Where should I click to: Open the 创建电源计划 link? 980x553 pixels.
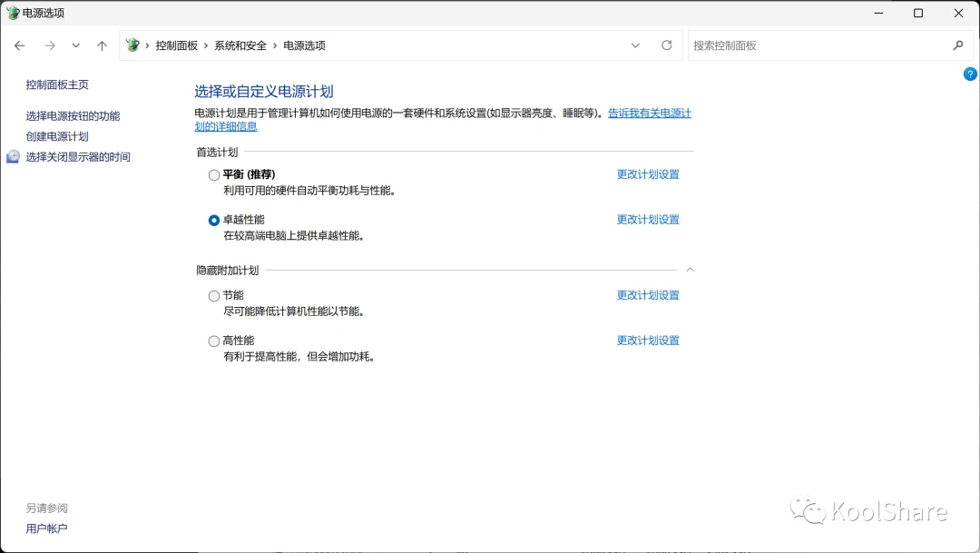pos(57,136)
